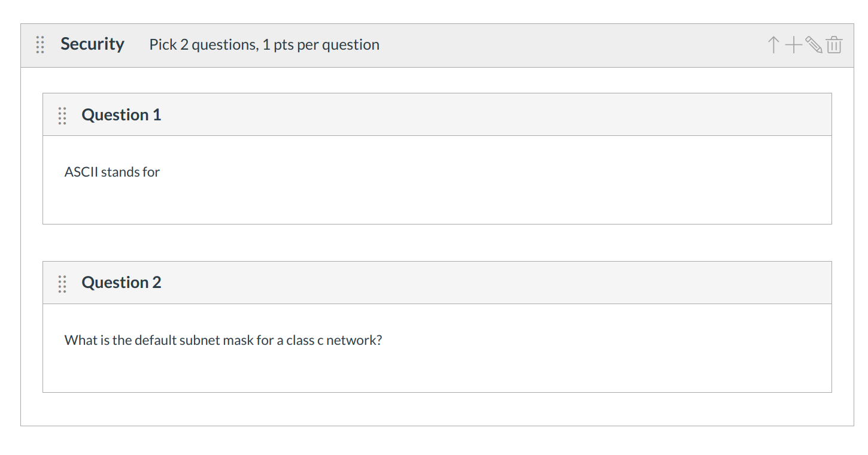Grab the Question 1 drag handle
This screenshot has height=455, width=868.
pyautogui.click(x=62, y=116)
